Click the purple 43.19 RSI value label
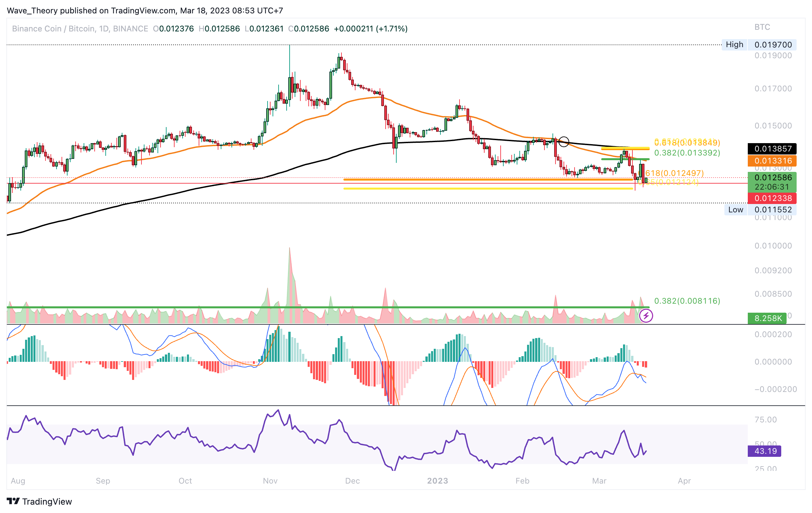The height and width of the screenshot is (513, 812). click(765, 451)
